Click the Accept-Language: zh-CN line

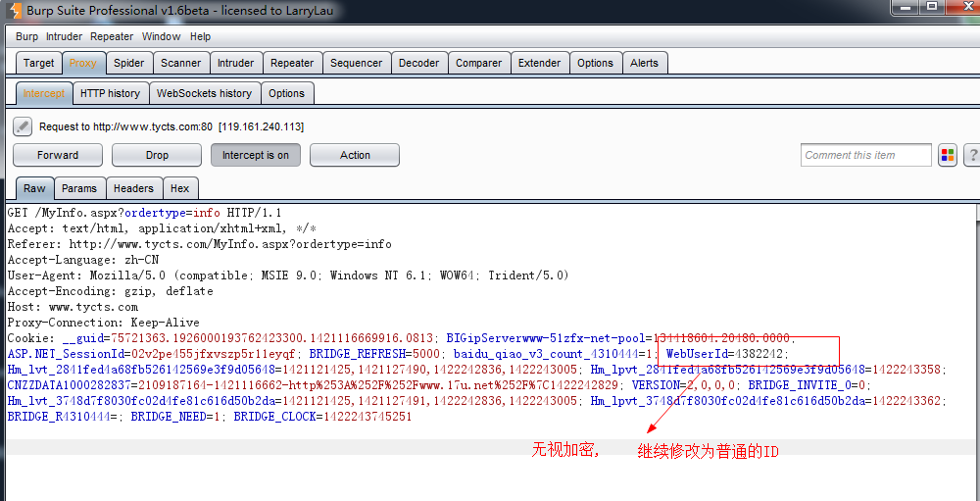tap(83, 260)
